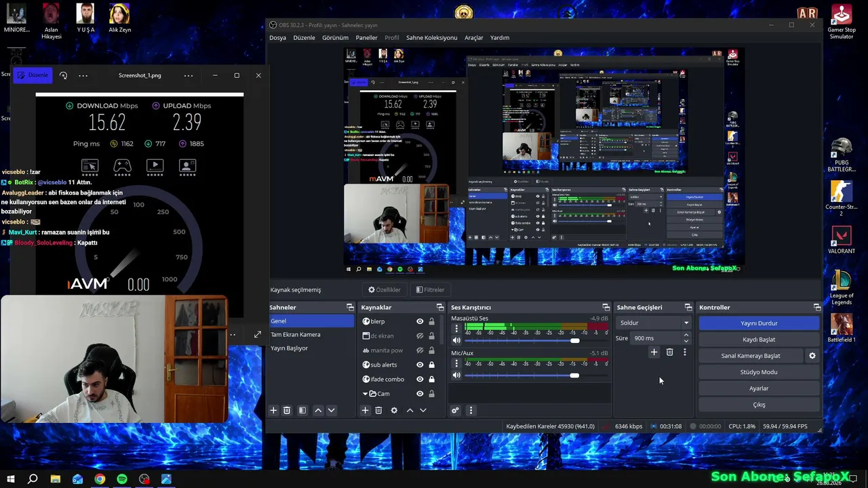Open source properties gear in Kaynaklar toolbar

[394, 410]
